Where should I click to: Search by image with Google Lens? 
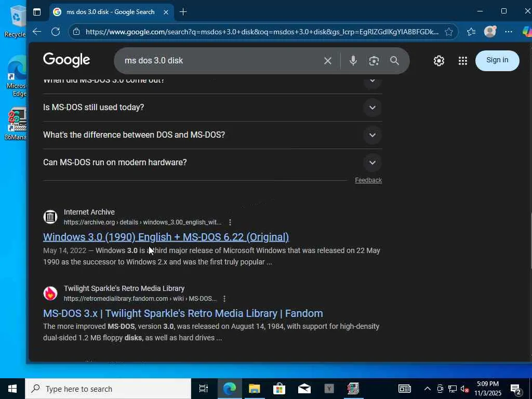[x=374, y=61]
